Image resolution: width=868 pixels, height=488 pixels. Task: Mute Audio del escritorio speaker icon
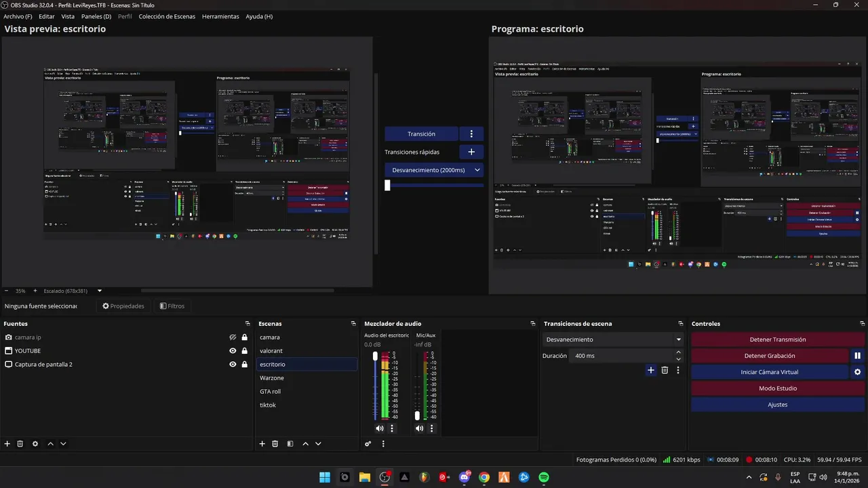380,428
